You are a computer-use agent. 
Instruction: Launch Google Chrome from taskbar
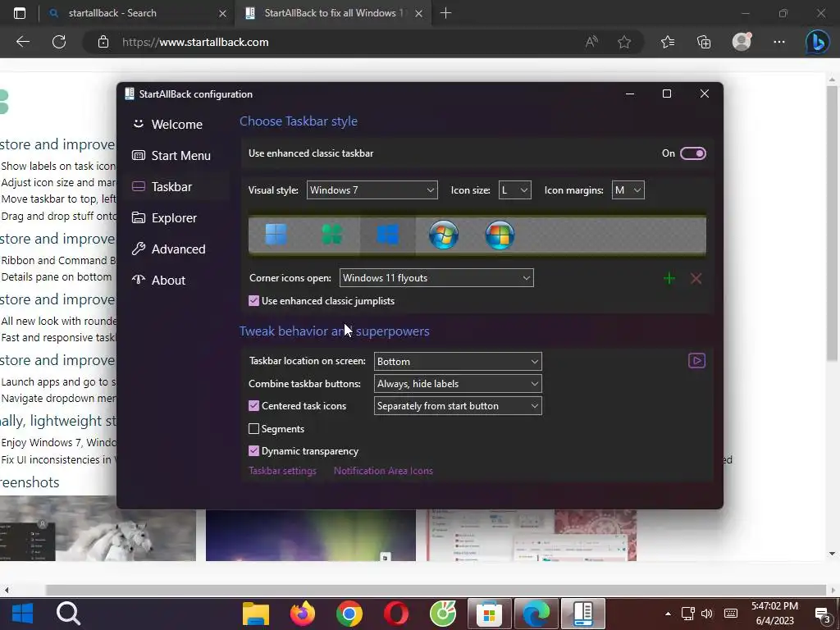pos(349,614)
